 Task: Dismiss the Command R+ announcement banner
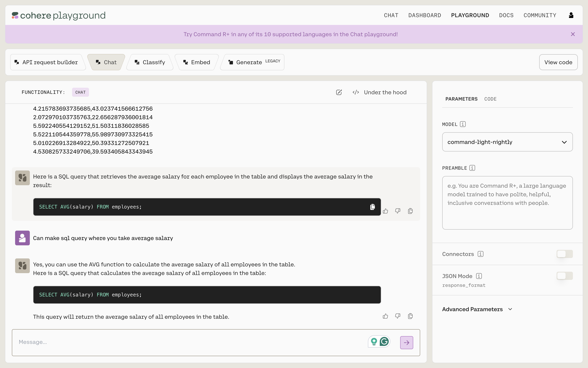click(573, 34)
